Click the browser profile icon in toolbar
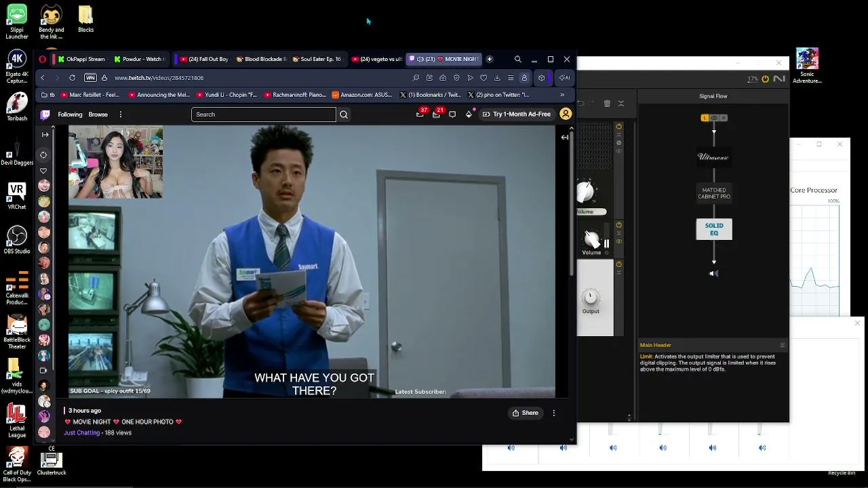Image resolution: width=868 pixels, height=488 pixels. pos(524,78)
